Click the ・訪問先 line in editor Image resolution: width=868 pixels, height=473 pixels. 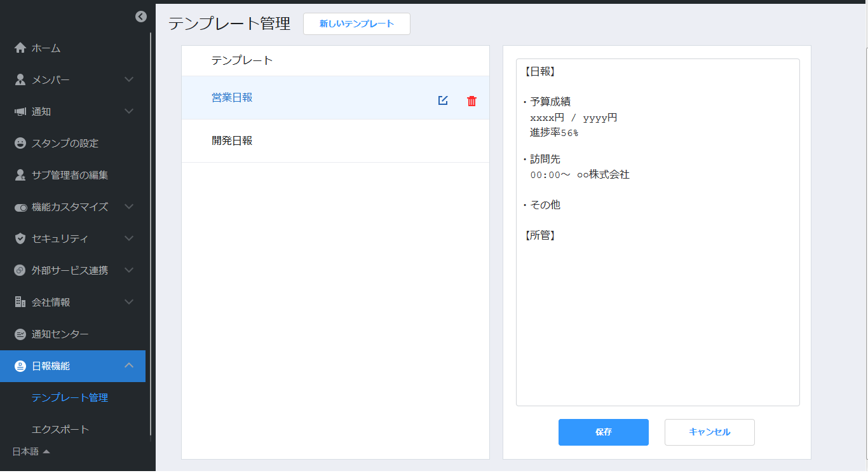pos(541,159)
